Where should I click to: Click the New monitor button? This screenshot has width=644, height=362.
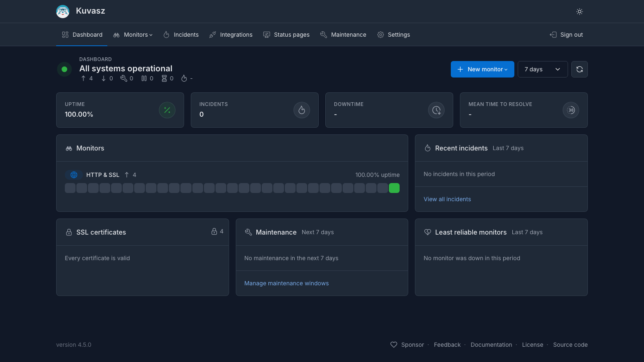(x=483, y=69)
